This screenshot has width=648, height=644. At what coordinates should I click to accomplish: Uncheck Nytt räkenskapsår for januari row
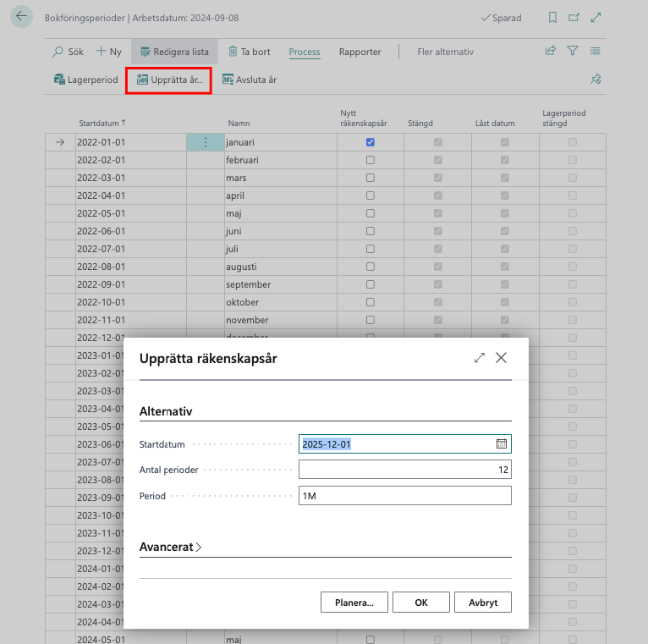coord(370,142)
